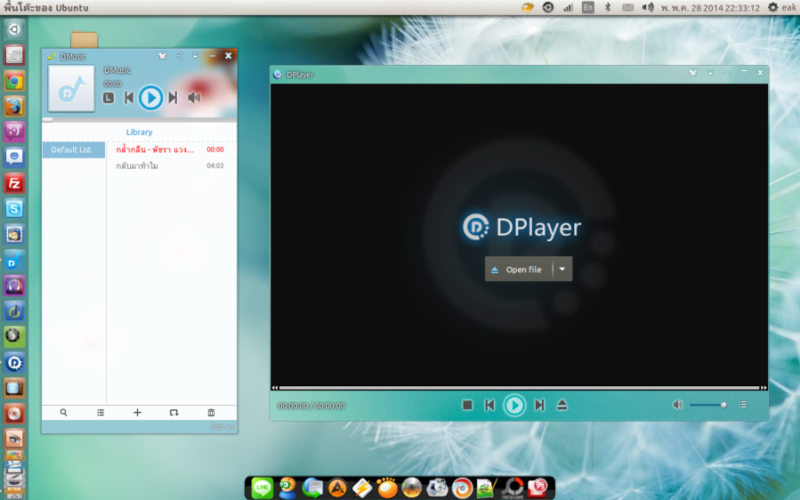Click the DPlayer fast-forward double-arrow
Image resolution: width=800 pixels, height=500 pixels.
tap(763, 388)
